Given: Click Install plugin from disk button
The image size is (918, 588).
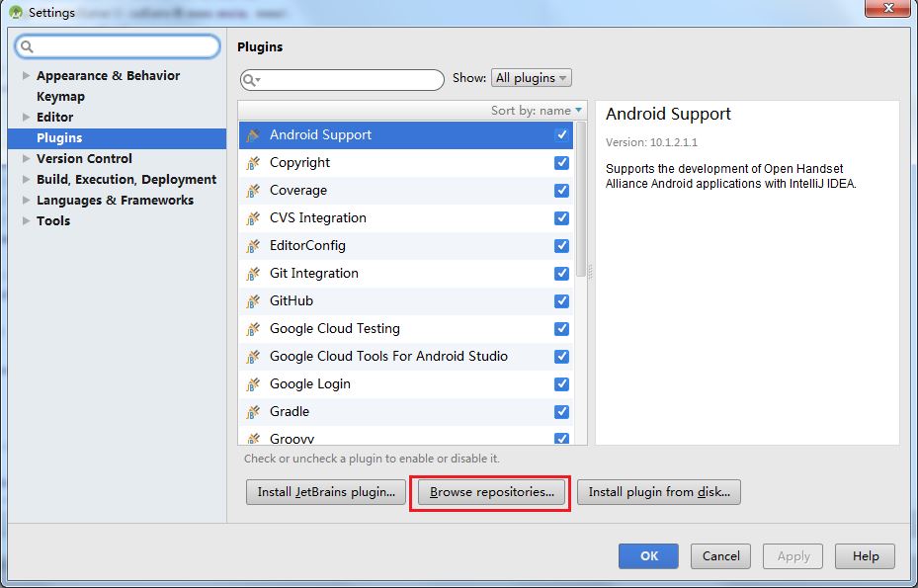Looking at the screenshot, I should coord(659,492).
